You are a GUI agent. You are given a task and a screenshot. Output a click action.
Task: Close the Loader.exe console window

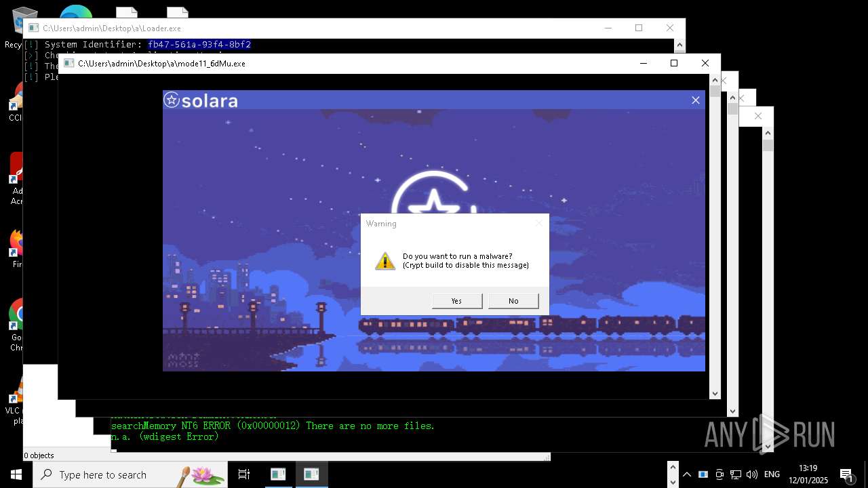click(x=670, y=28)
